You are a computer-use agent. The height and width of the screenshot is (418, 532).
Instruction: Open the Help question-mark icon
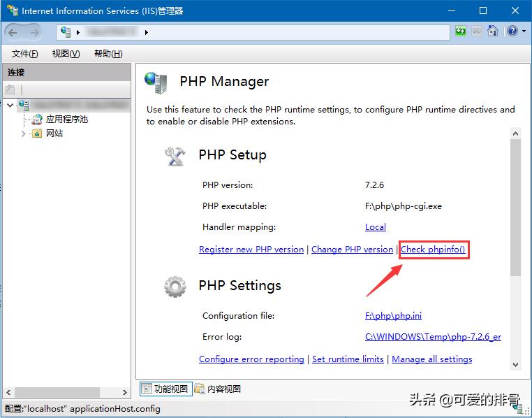512,31
